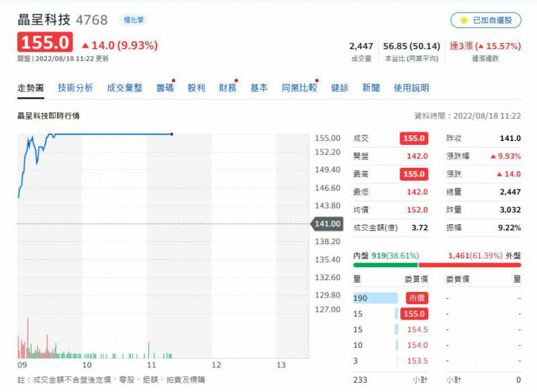The width and height of the screenshot is (537, 392).
Task: Open the 櫃化學 category tag
Action: 134,20
